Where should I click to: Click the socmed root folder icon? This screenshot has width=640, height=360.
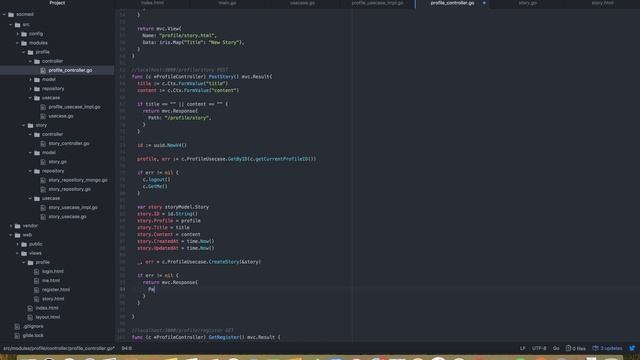[11, 14]
